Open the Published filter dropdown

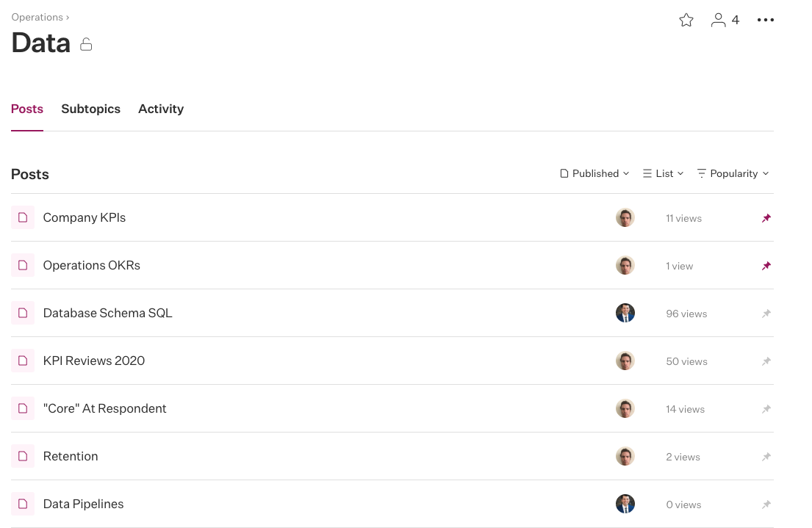594,173
